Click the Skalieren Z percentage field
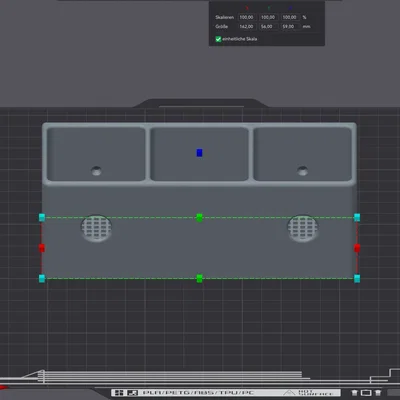The width and height of the screenshot is (400, 400). (x=289, y=17)
